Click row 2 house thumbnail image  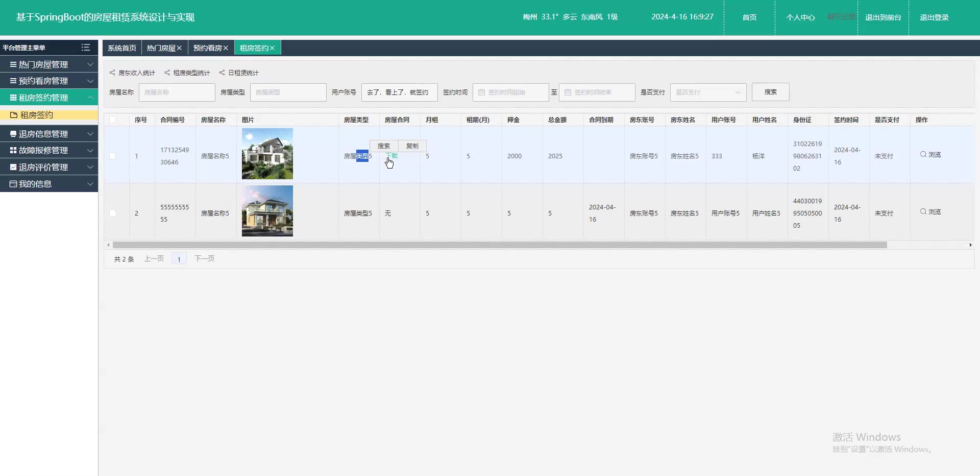(x=267, y=211)
